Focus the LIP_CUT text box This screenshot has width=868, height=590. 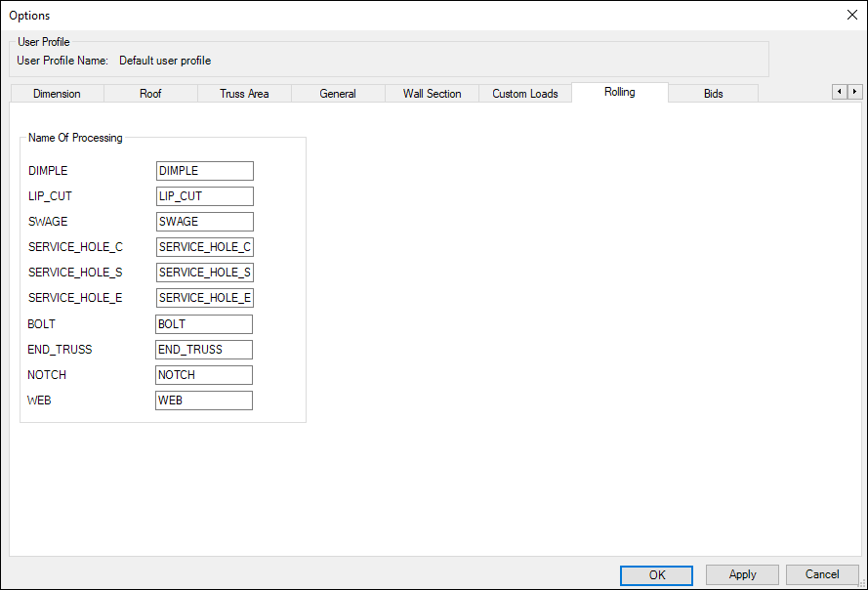(204, 196)
